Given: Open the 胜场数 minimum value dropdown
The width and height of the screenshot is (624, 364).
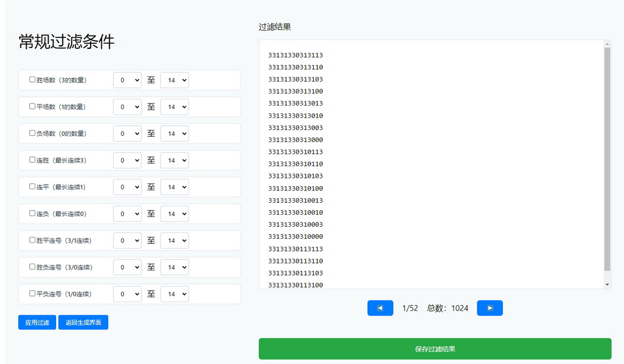Looking at the screenshot, I should coord(127,80).
